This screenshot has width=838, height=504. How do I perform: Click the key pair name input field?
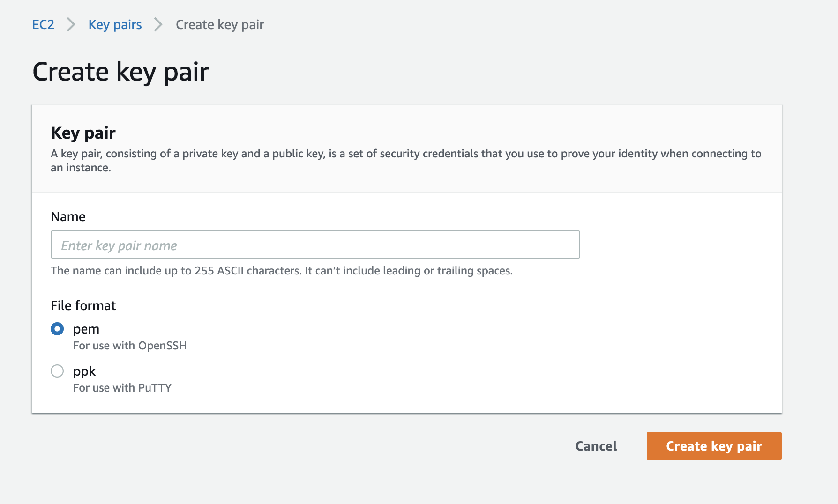(315, 245)
